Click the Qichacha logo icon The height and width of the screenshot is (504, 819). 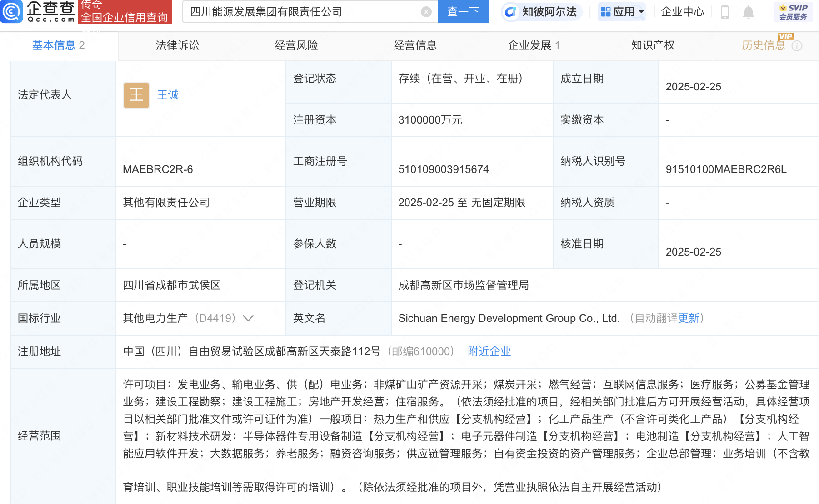[x=11, y=11]
